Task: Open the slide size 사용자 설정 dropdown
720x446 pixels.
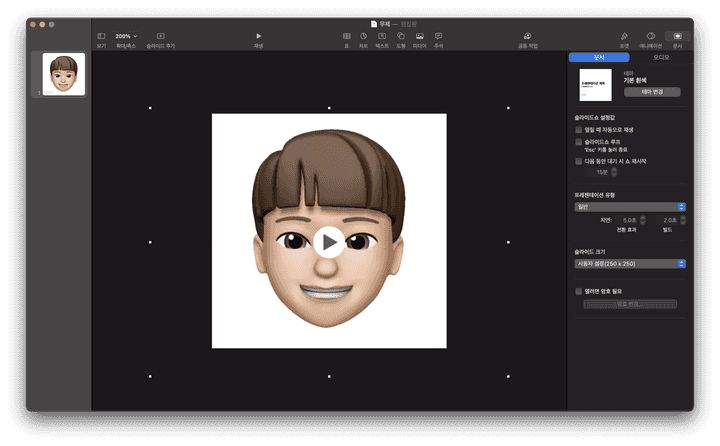Action: click(629, 264)
